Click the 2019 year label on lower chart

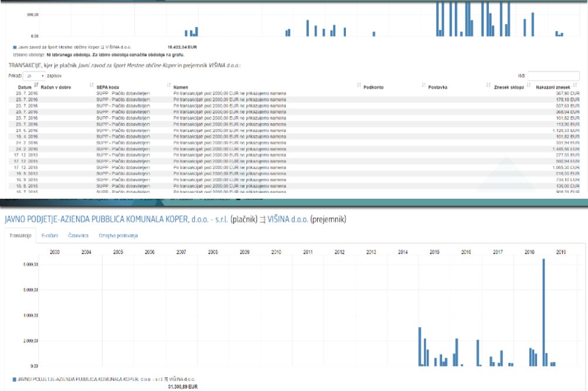click(x=560, y=252)
